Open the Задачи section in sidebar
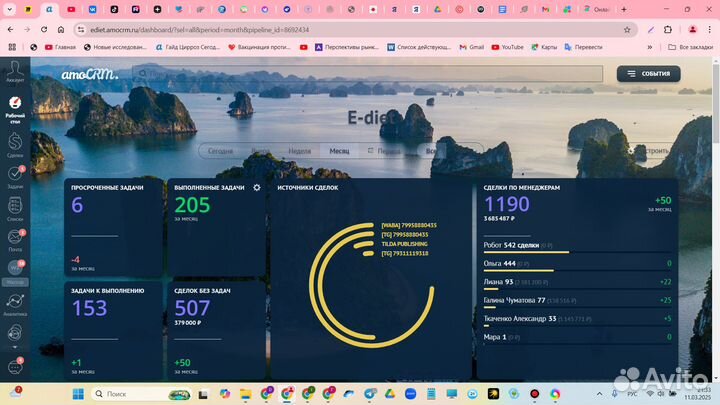The image size is (720, 405). coord(15,175)
